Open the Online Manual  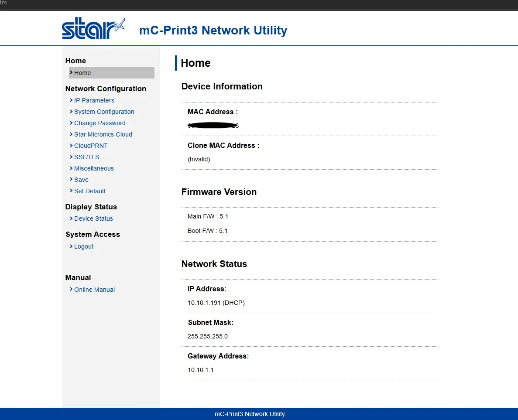[95, 290]
